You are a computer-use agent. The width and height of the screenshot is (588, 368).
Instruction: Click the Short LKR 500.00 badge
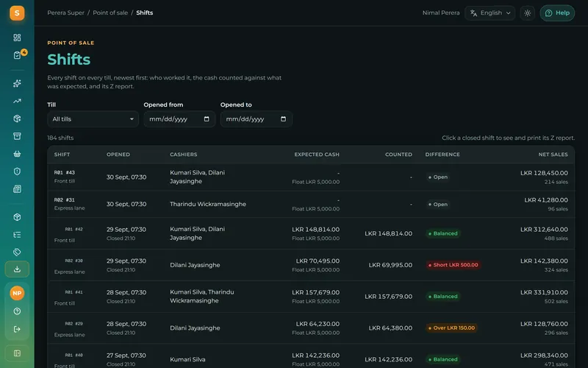click(453, 265)
